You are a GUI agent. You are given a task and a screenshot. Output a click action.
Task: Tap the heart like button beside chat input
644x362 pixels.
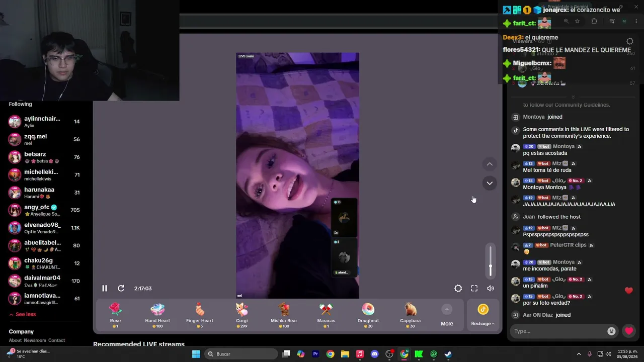[x=629, y=331]
